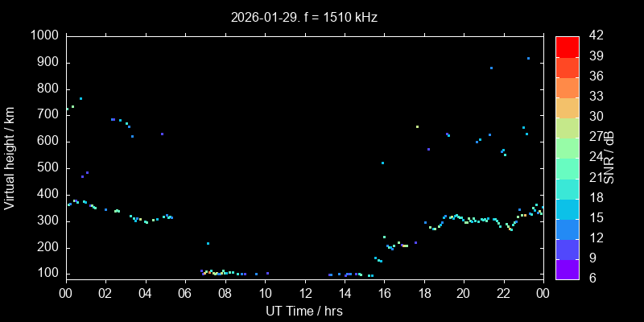Screen dimensions: 644x322
Task: Select the yellow data point near 660 km
Action: [x=417, y=126]
